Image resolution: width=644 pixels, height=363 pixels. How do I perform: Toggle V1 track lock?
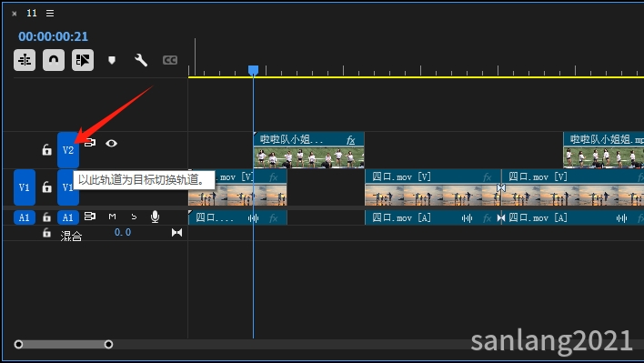click(x=46, y=187)
